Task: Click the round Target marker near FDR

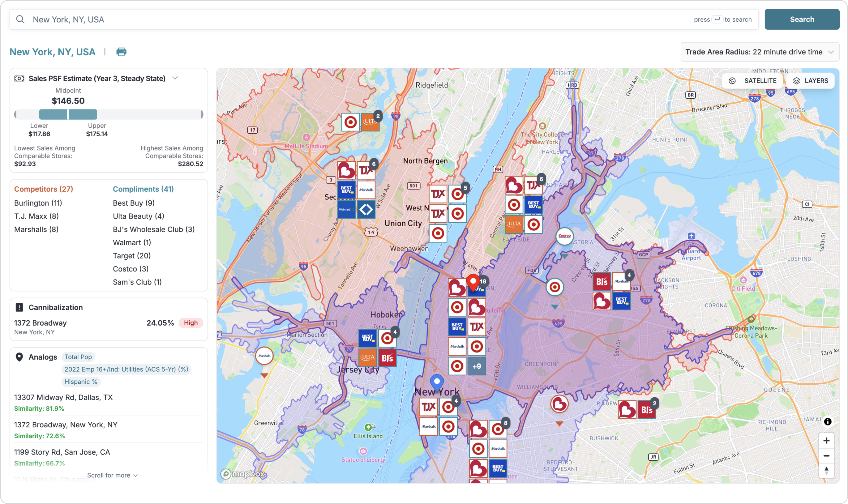Action: point(555,287)
